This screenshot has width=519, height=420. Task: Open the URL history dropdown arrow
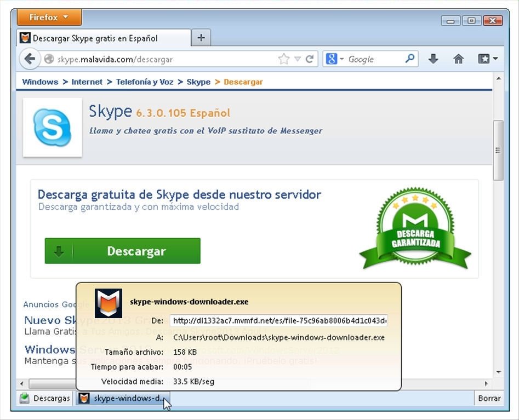(298, 59)
